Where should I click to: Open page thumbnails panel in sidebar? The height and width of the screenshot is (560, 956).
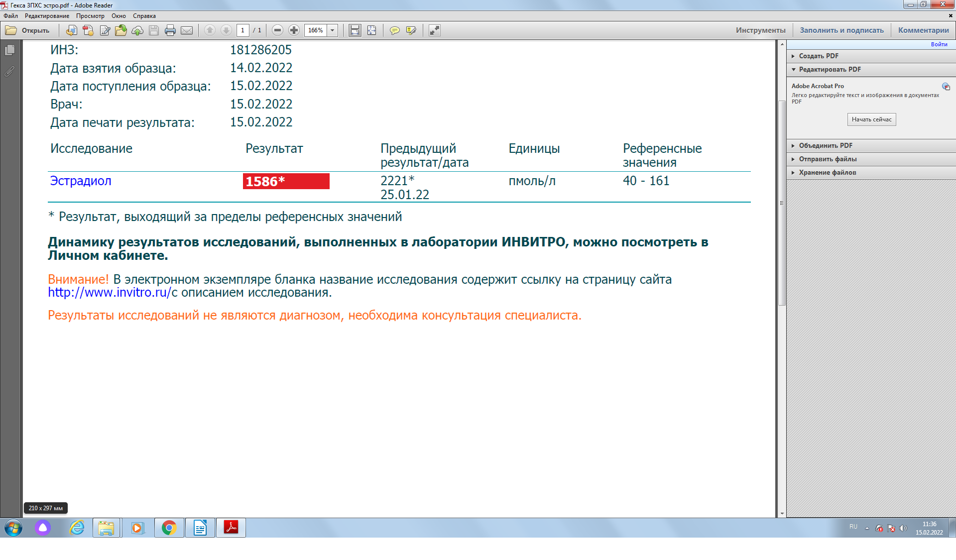click(9, 50)
